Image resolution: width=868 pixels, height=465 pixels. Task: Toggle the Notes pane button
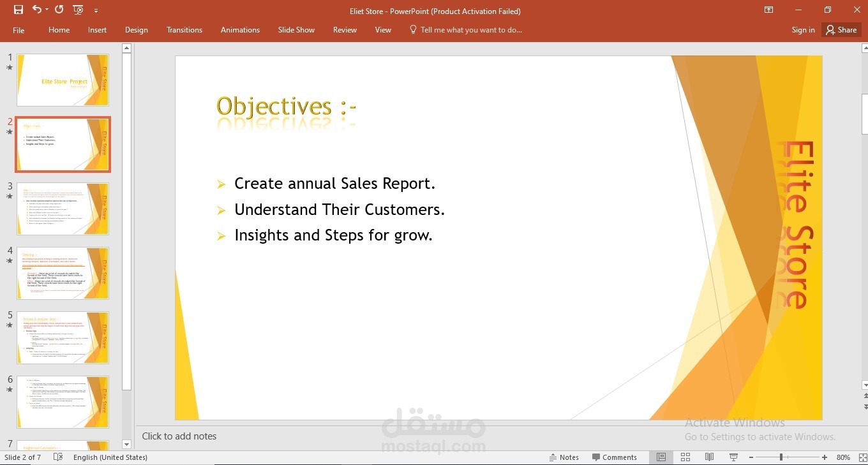[x=564, y=457]
